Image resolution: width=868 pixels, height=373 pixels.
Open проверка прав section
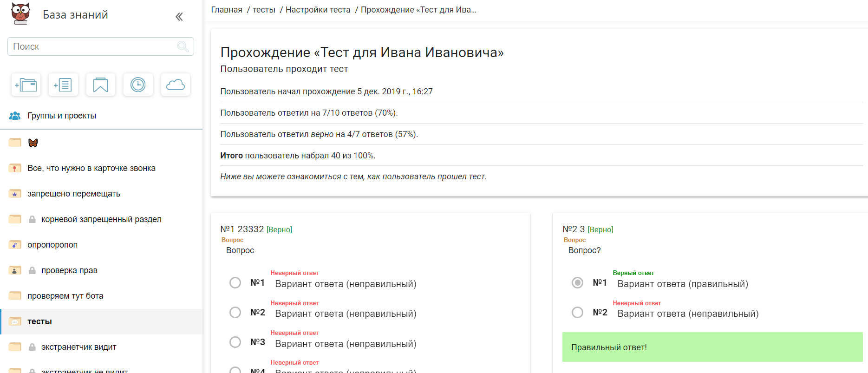coord(69,270)
